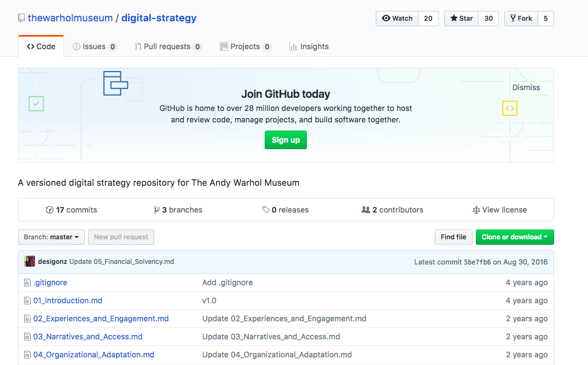588x365 pixels.
Task: Open Update 04_Organizational_Adaptation.md commit message
Action: click(277, 355)
